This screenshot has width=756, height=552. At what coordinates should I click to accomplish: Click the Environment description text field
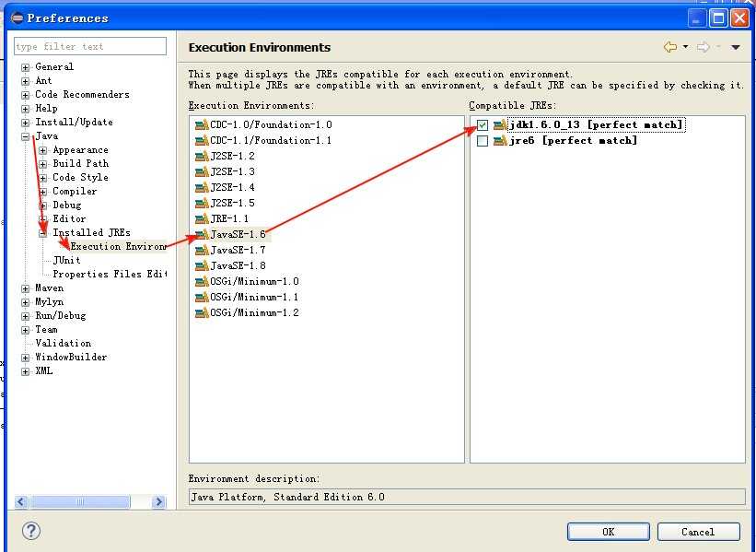coord(467,497)
